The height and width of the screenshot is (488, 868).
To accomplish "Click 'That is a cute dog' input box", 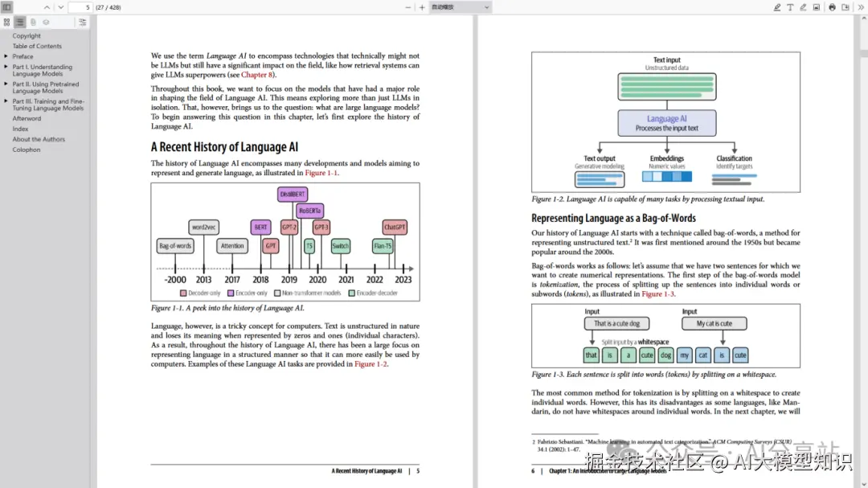I will tap(616, 323).
